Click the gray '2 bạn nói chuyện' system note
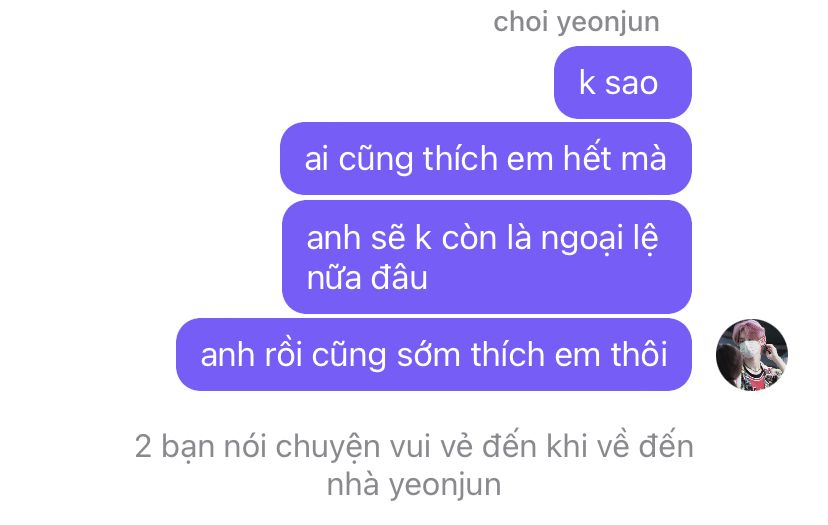 [x=414, y=465]
